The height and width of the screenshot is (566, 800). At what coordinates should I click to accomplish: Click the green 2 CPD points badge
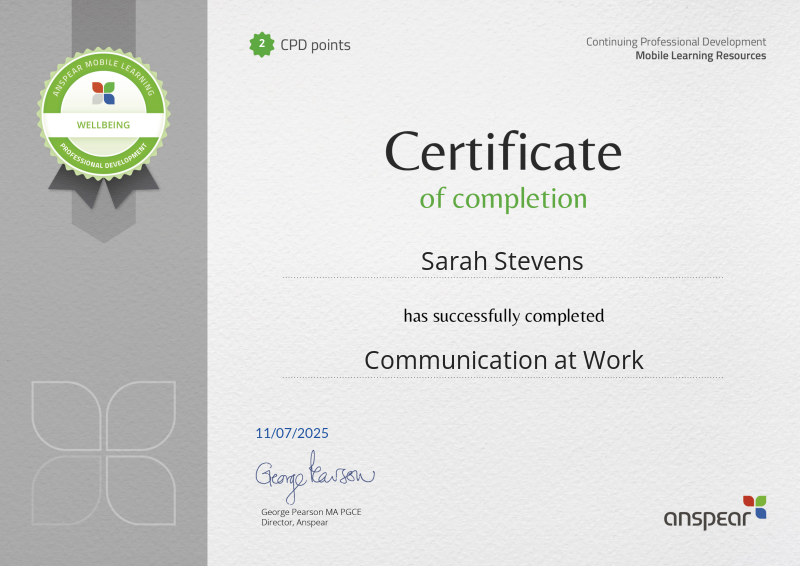point(262,44)
